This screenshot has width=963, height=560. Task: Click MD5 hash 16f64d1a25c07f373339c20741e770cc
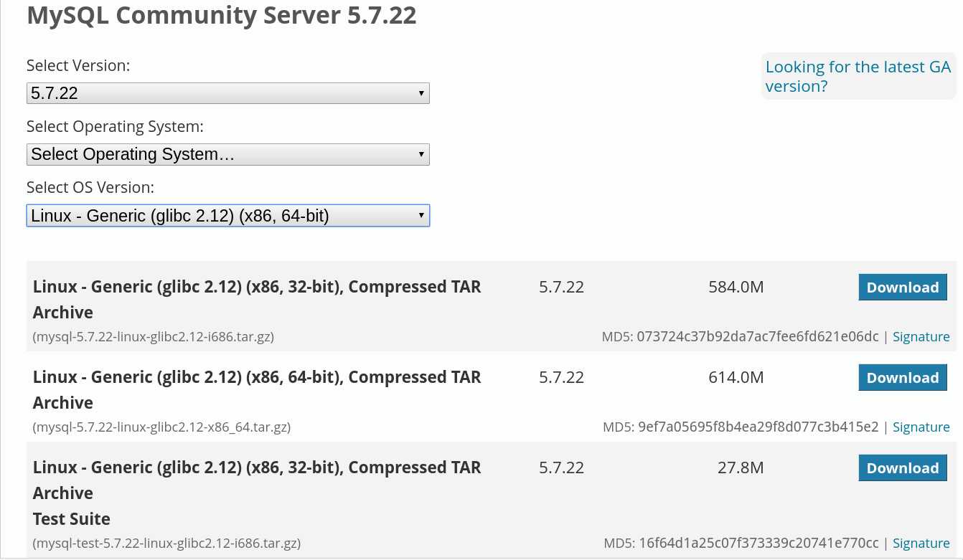758,543
